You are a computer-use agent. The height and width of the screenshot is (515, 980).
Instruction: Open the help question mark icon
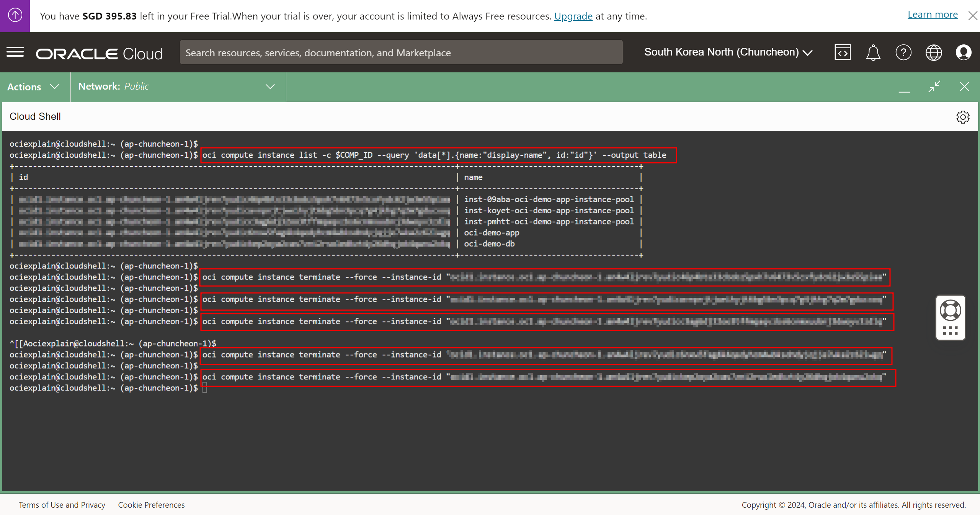903,52
